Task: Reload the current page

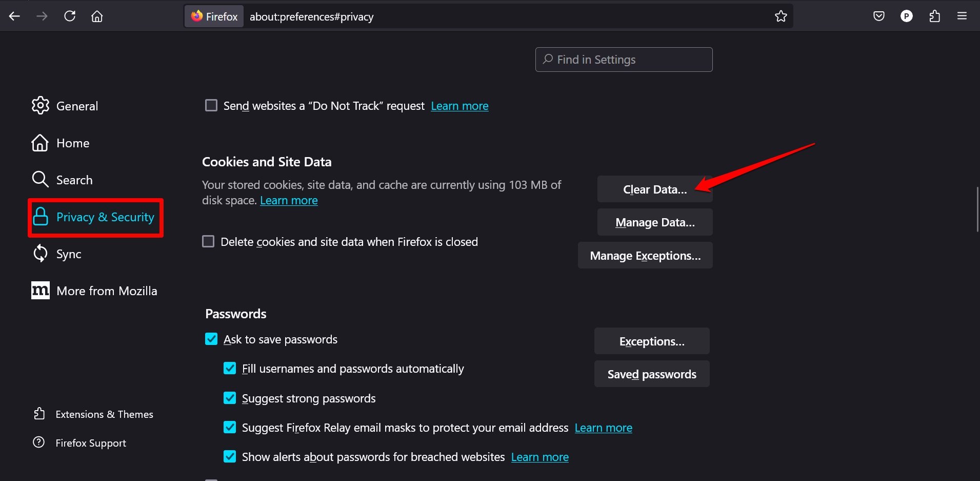Action: [70, 16]
